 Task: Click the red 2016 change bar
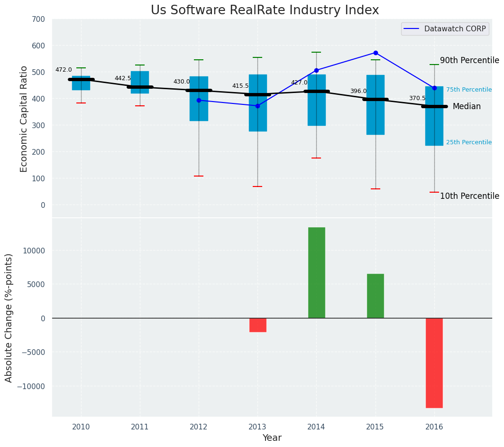tap(434, 363)
